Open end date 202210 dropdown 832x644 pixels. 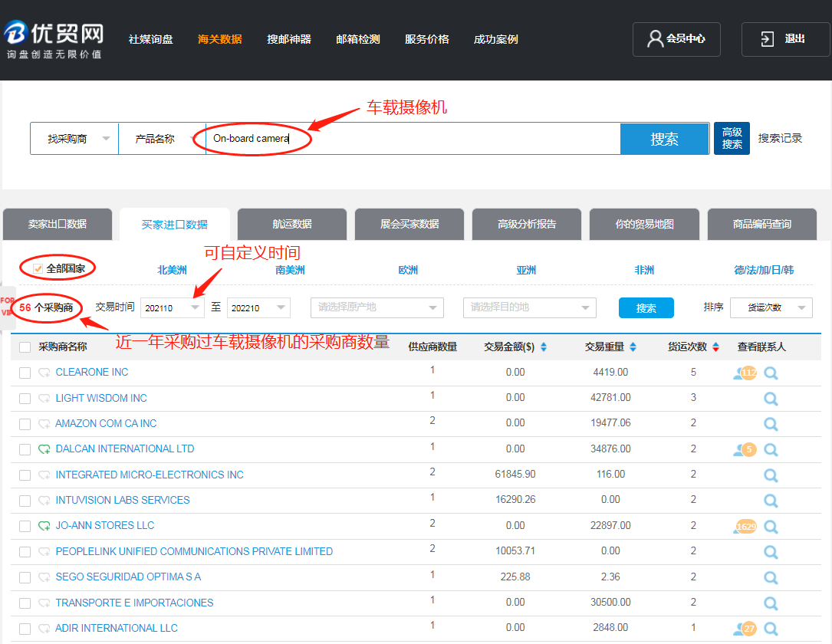[258, 307]
